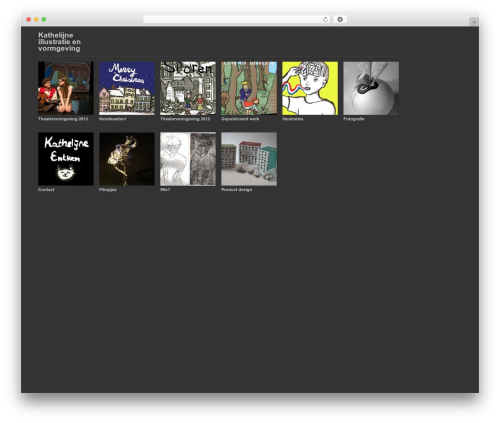Open the Theatervormgeving 2013 thumbnail

tap(66, 88)
